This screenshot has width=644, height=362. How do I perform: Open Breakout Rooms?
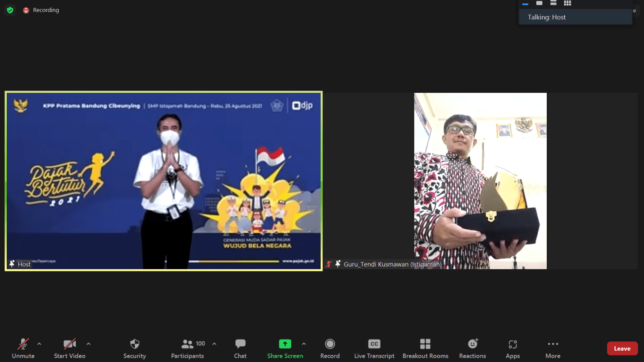425,348
